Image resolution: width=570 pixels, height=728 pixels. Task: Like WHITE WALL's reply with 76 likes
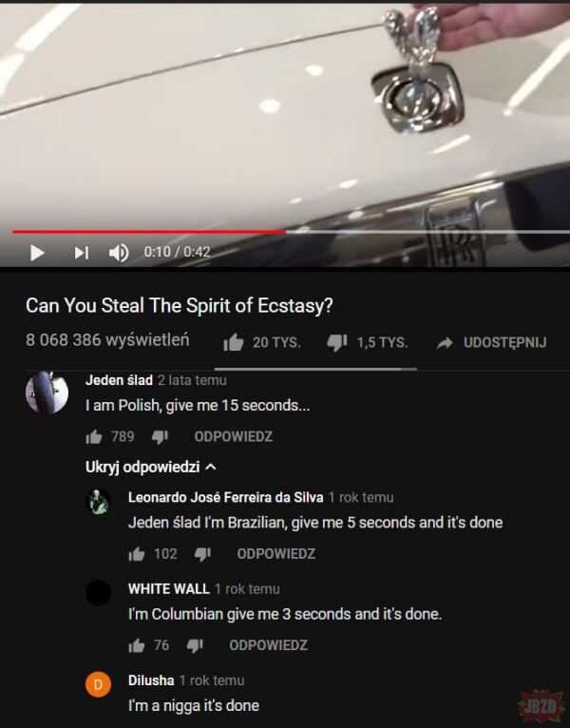click(137, 645)
